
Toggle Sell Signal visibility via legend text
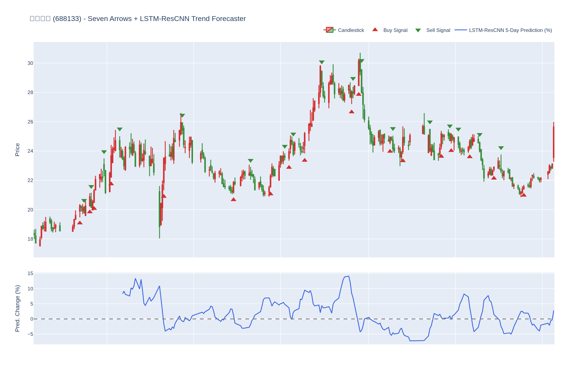438,30
